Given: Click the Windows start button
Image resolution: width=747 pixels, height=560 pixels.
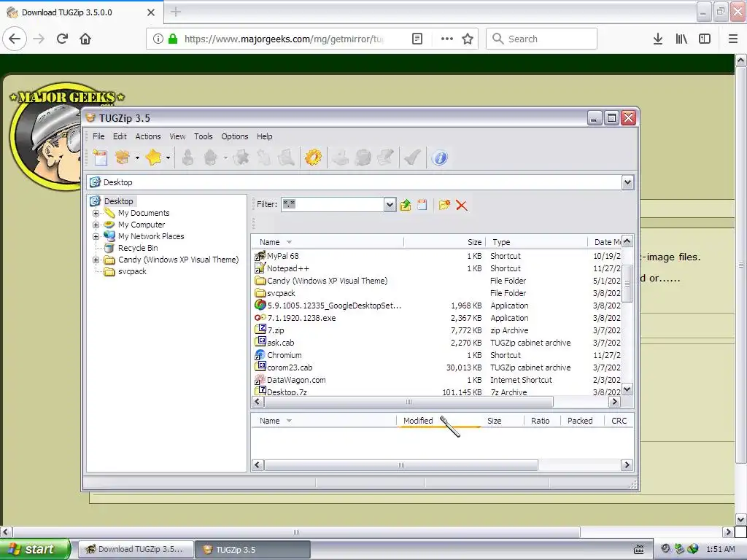Looking at the screenshot, I should pyautogui.click(x=35, y=549).
